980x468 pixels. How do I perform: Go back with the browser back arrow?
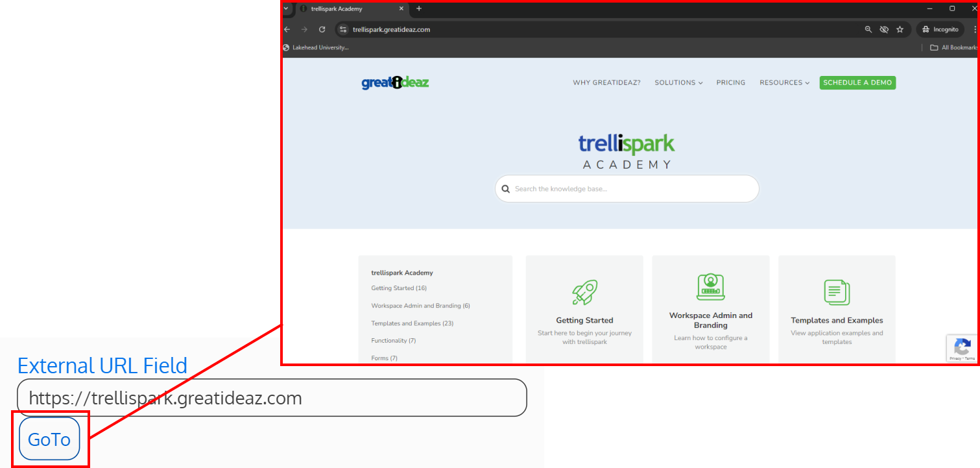tap(287, 29)
